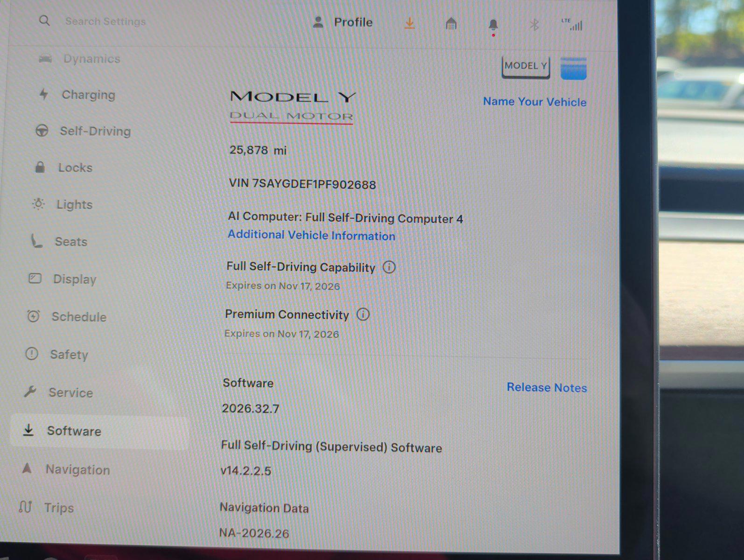Screen dimensions: 744x560
Task: Tap the Navigation Data heading
Action: pos(264,508)
